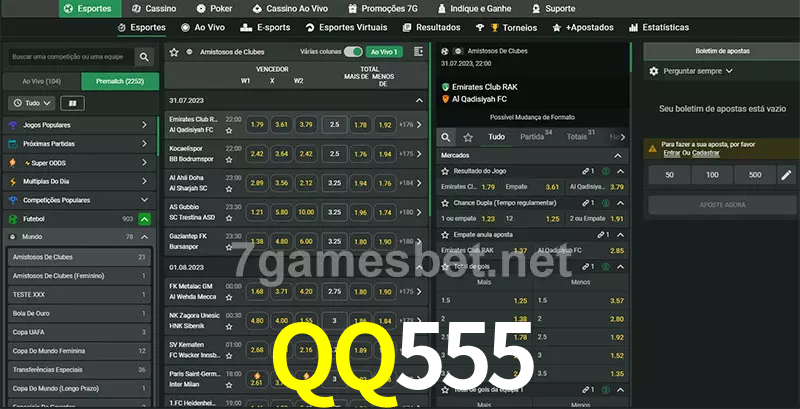Open the Cassino top menu item
This screenshot has height=409, width=800.
click(x=154, y=8)
